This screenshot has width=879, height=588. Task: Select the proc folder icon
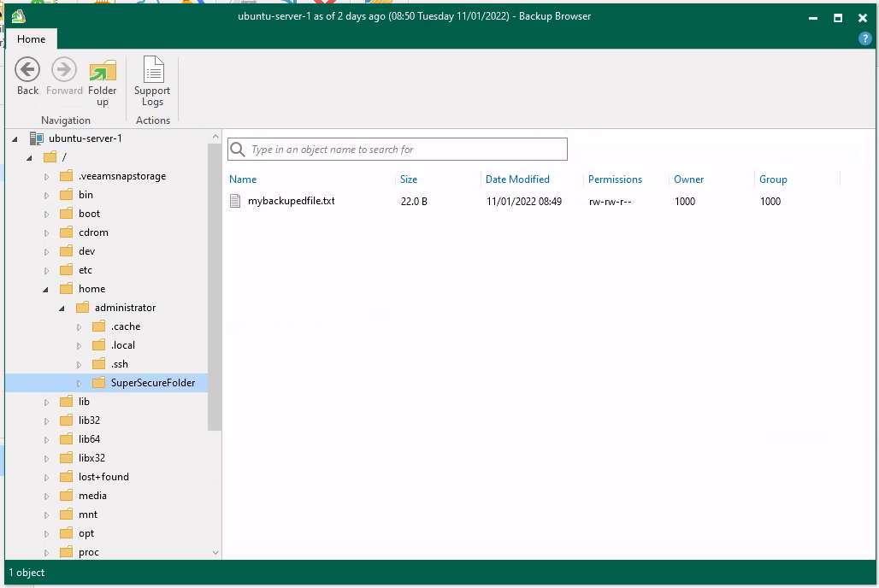click(66, 552)
